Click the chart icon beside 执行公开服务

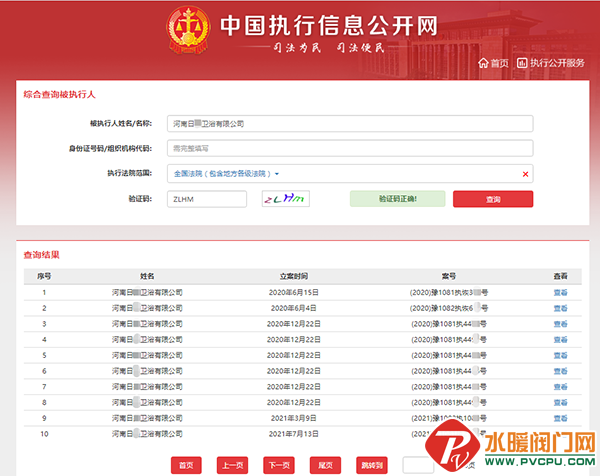pyautogui.click(x=522, y=63)
